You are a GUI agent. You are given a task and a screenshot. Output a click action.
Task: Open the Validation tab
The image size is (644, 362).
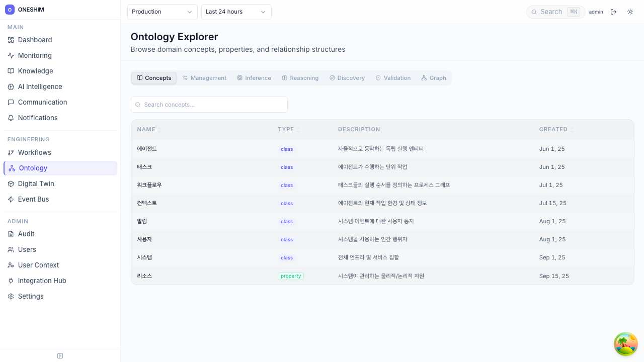(393, 78)
